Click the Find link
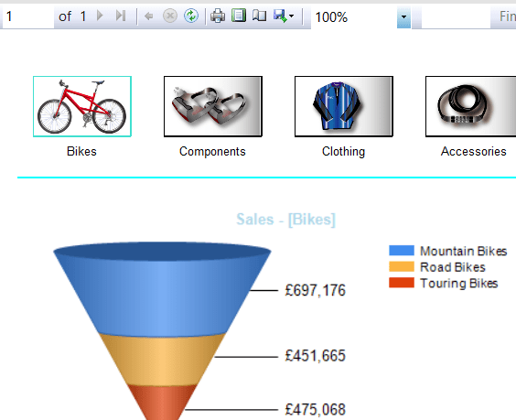 point(507,16)
